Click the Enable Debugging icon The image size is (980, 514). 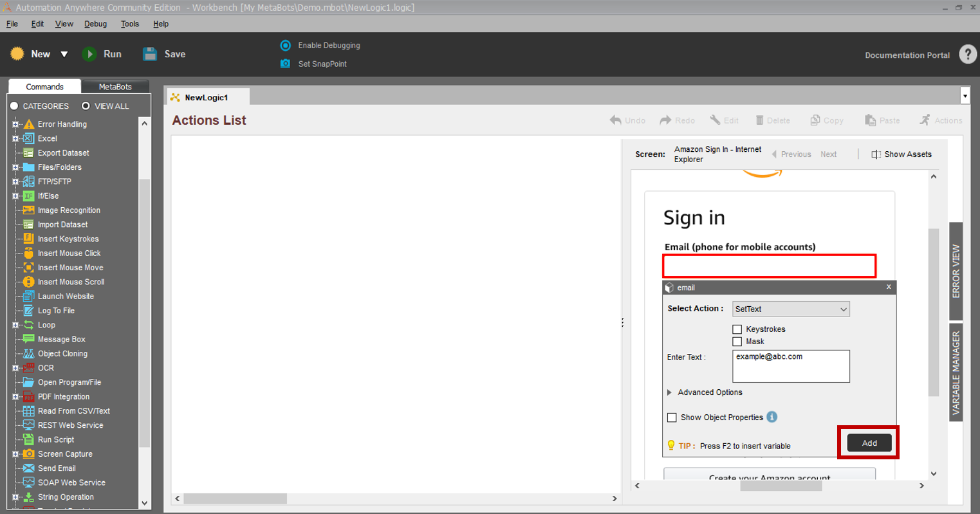[285, 45]
